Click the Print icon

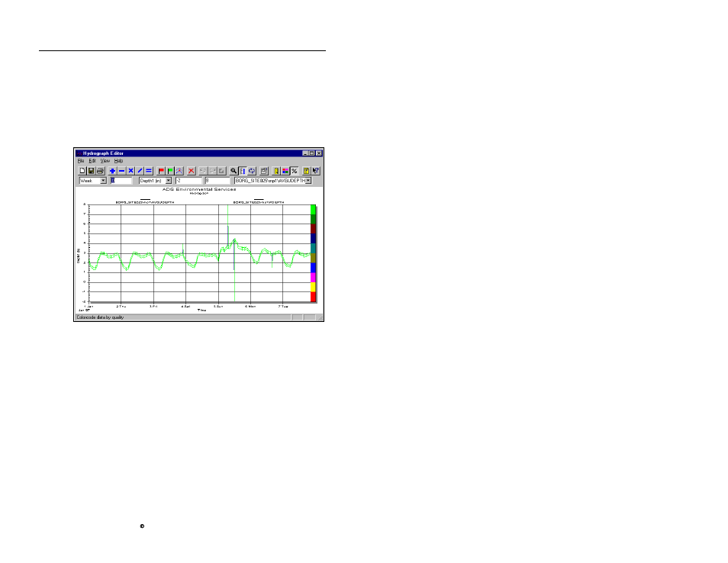tap(100, 171)
